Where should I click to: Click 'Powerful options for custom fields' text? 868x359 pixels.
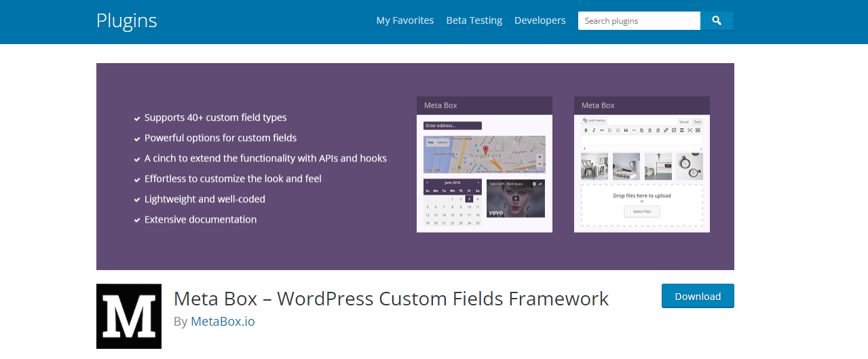click(x=221, y=138)
